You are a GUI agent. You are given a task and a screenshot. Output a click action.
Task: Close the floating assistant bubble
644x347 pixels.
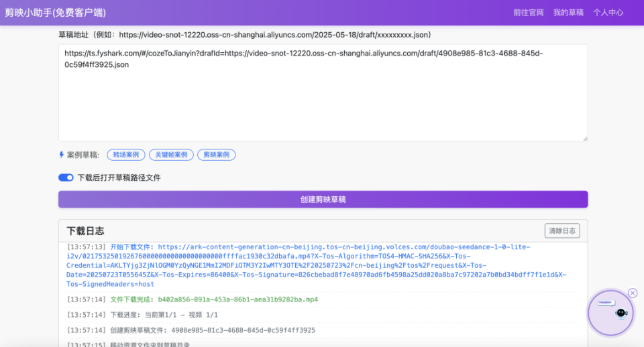(633, 293)
